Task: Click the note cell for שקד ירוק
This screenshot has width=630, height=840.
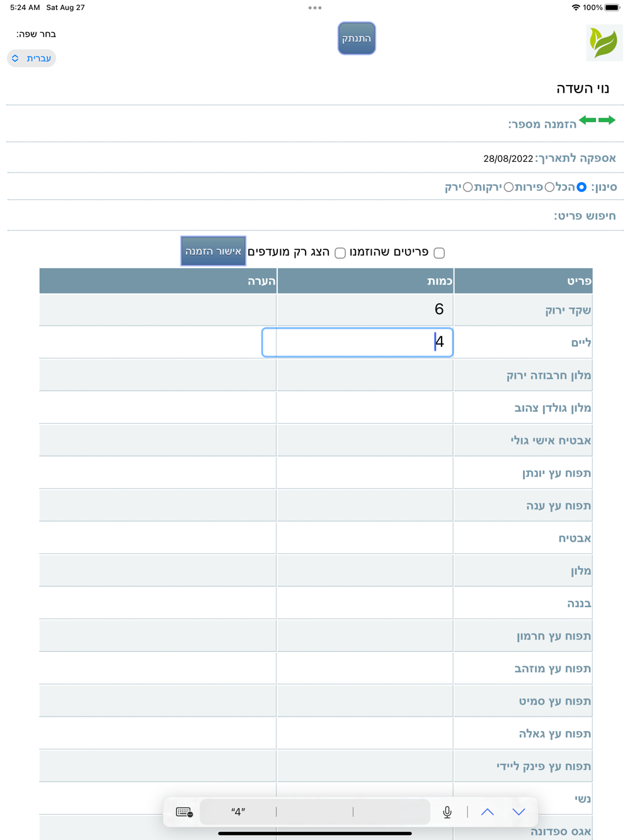Action: click(x=157, y=309)
